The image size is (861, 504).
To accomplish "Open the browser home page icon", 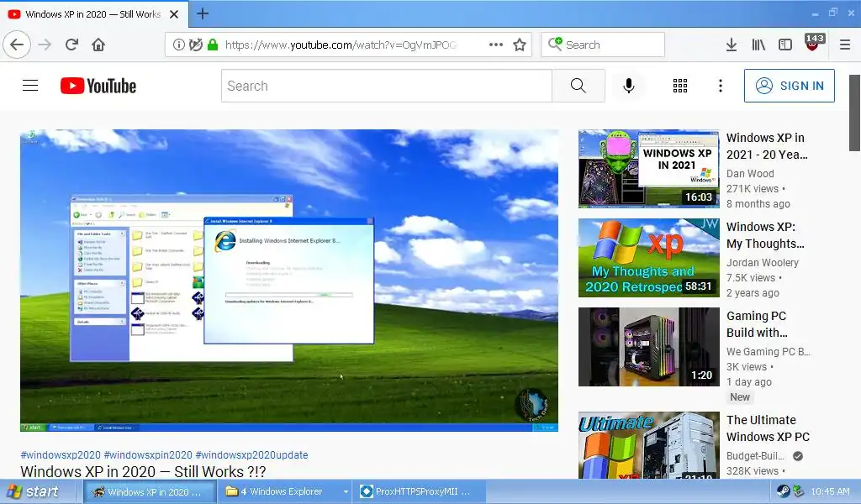I will pyautogui.click(x=98, y=45).
